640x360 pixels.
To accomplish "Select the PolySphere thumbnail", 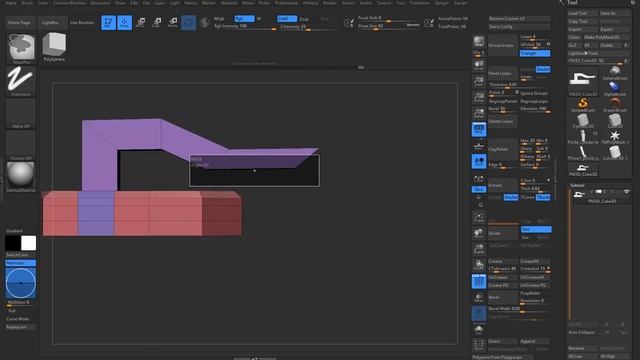I will click(54, 47).
